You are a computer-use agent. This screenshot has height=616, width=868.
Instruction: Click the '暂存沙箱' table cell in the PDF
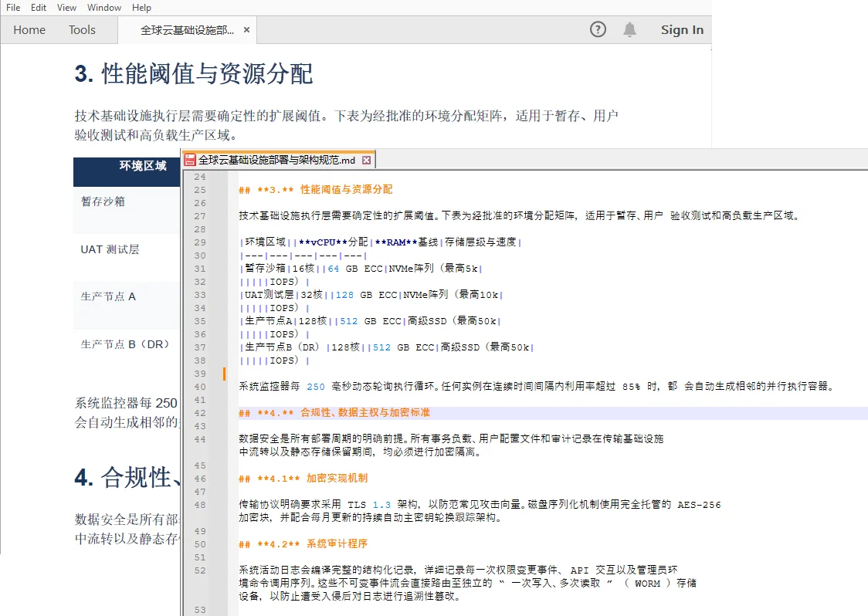pos(103,201)
